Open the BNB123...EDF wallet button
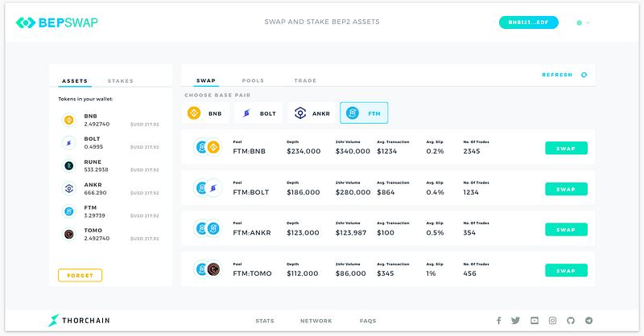 (528, 23)
